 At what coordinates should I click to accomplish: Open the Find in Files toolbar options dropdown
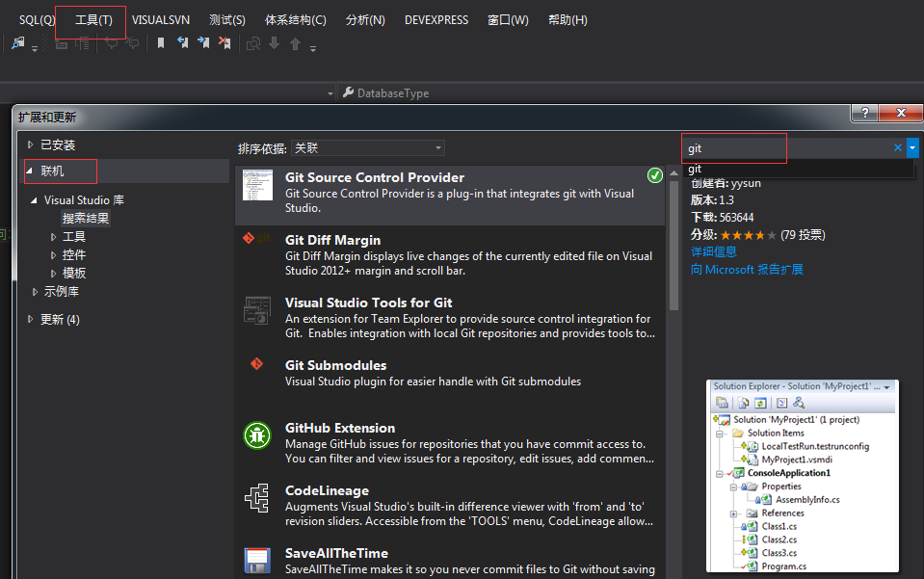[x=34, y=49]
